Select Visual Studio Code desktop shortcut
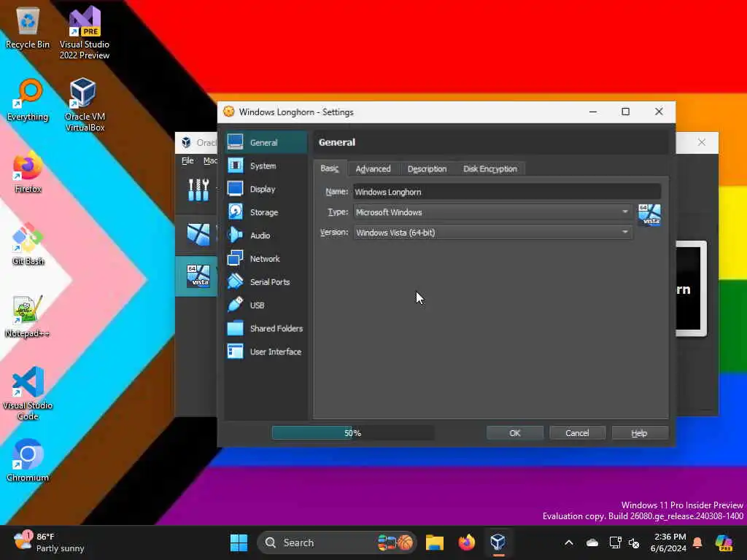This screenshot has height=560, width=747. [x=28, y=393]
